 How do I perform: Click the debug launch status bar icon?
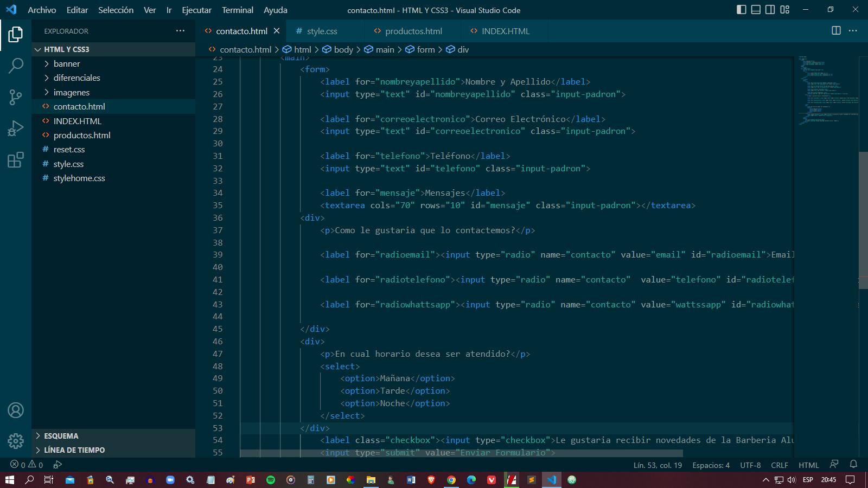click(x=58, y=465)
